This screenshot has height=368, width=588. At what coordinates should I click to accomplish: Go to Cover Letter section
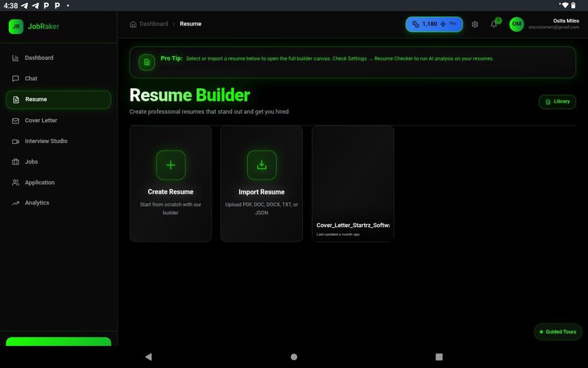click(x=58, y=120)
